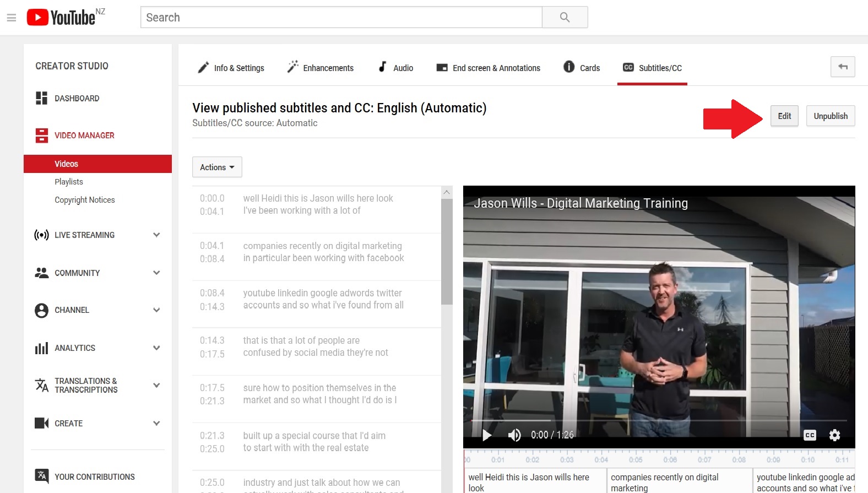
Task: Click the transcript scroll up arrow
Action: (x=447, y=192)
